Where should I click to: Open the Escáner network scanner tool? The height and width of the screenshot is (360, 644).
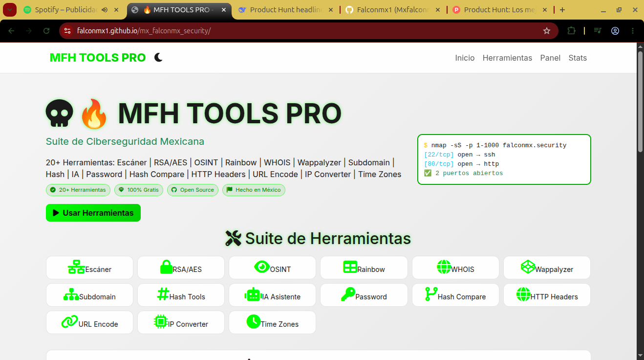89,268
